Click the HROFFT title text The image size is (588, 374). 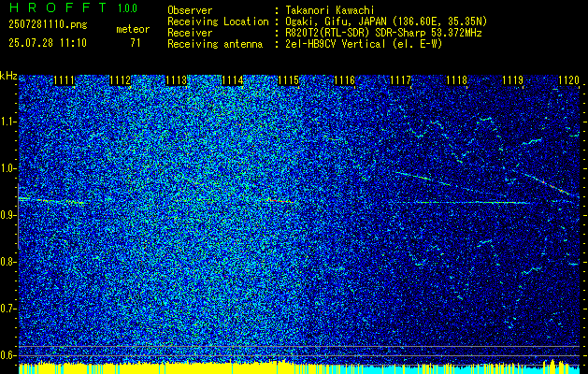(x=58, y=7)
